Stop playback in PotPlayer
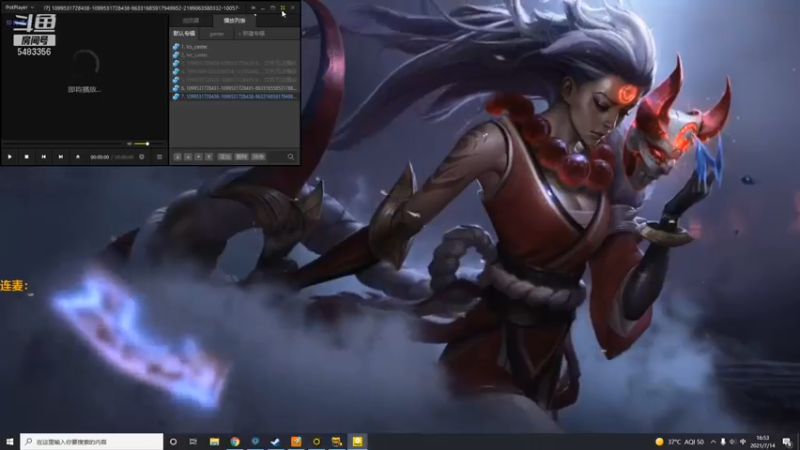The height and width of the screenshot is (450, 800). pyautogui.click(x=27, y=157)
